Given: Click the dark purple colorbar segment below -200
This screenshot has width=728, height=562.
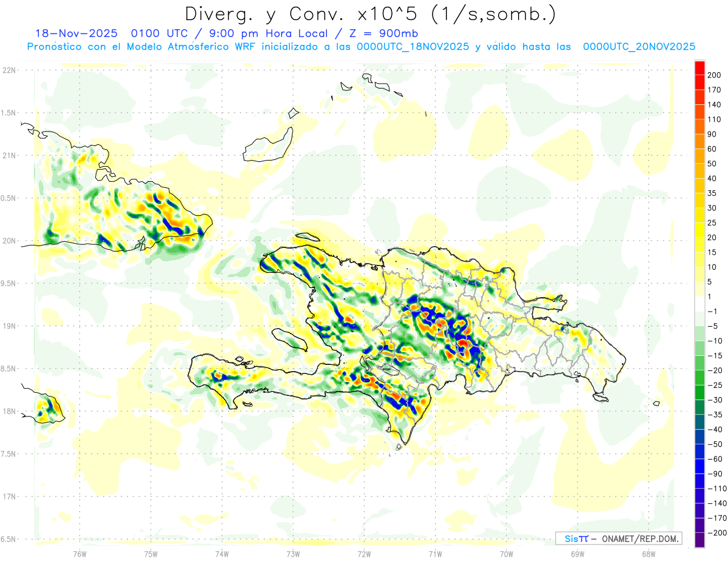Looking at the screenshot, I should pos(699,540).
